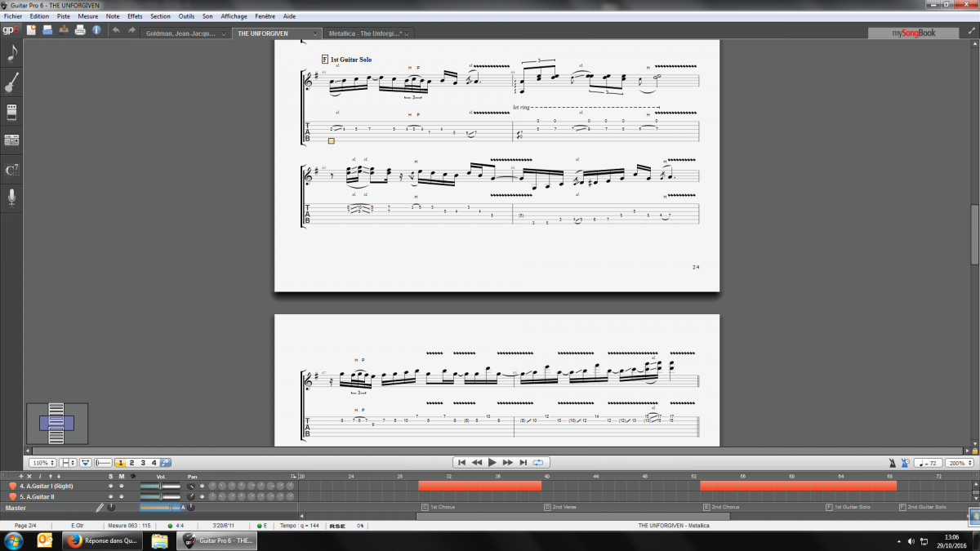Image resolution: width=980 pixels, height=551 pixels.
Task: Open the instrument panel (guitar icon)
Action: coord(11,82)
